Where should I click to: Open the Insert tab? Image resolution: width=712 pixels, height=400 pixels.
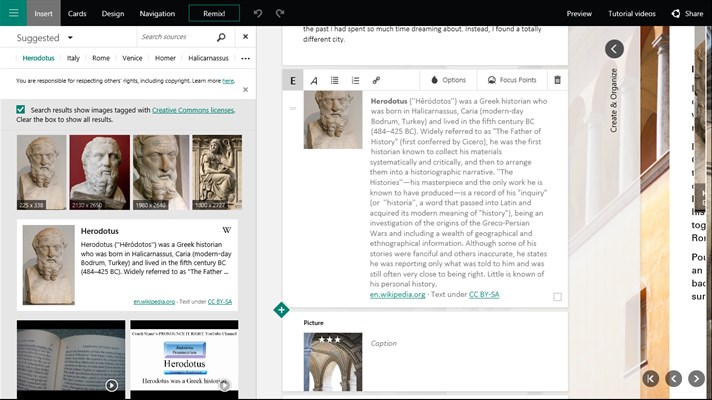click(43, 13)
